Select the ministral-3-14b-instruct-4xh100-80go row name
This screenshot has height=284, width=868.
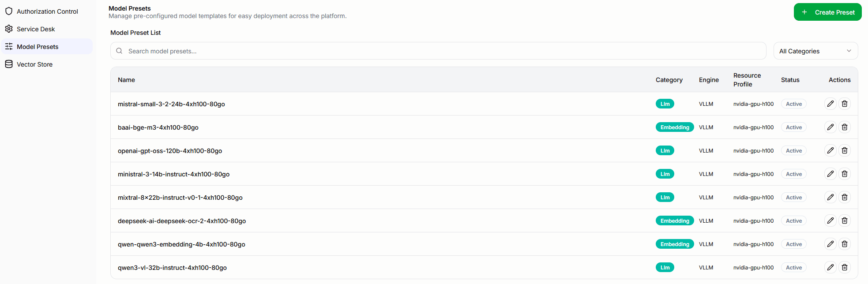173,174
